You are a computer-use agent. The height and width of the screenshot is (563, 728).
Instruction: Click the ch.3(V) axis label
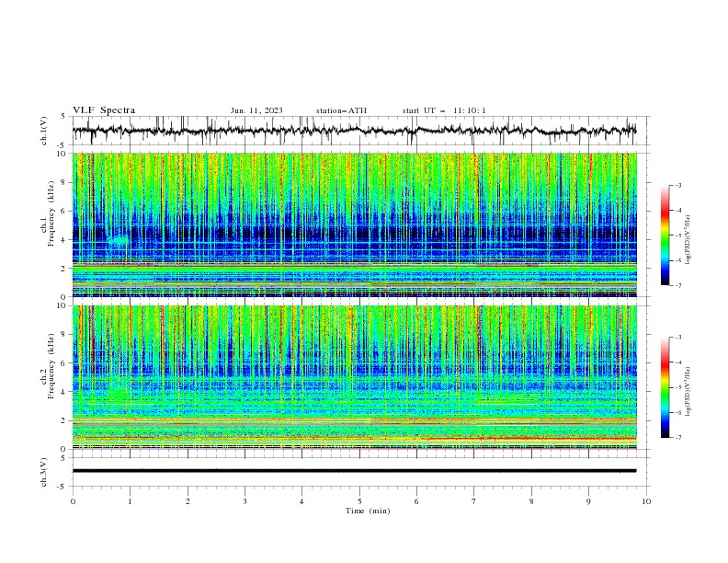point(44,472)
